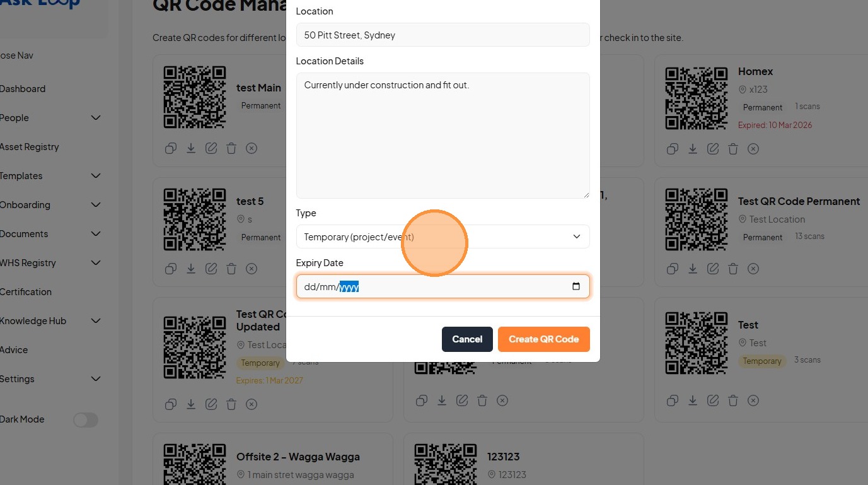
Task: Delete the test 5 QR code
Action: (x=231, y=269)
